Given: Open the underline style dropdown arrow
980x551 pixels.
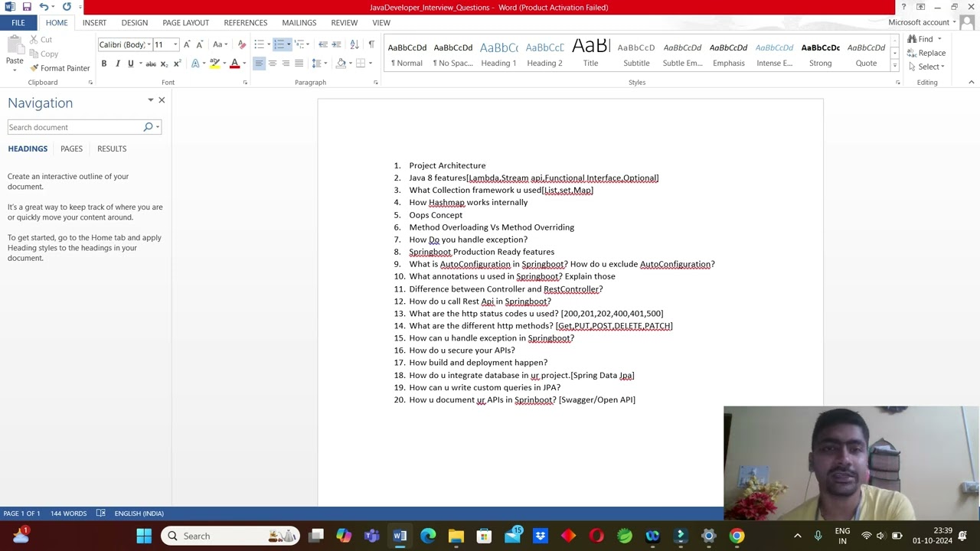Looking at the screenshot, I should [x=140, y=64].
